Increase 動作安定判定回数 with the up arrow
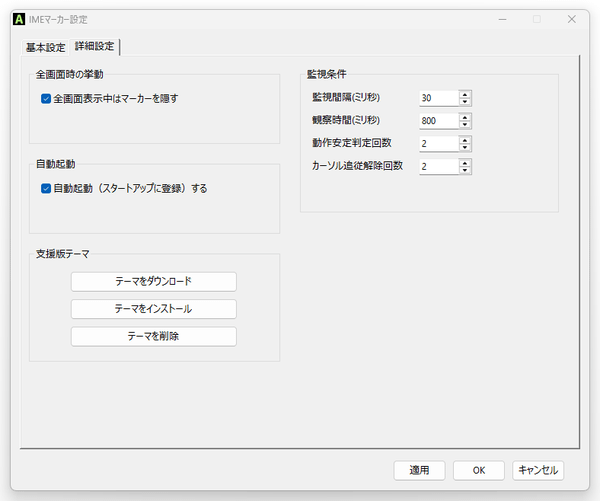Image resolution: width=600 pixels, height=501 pixels. 465,140
